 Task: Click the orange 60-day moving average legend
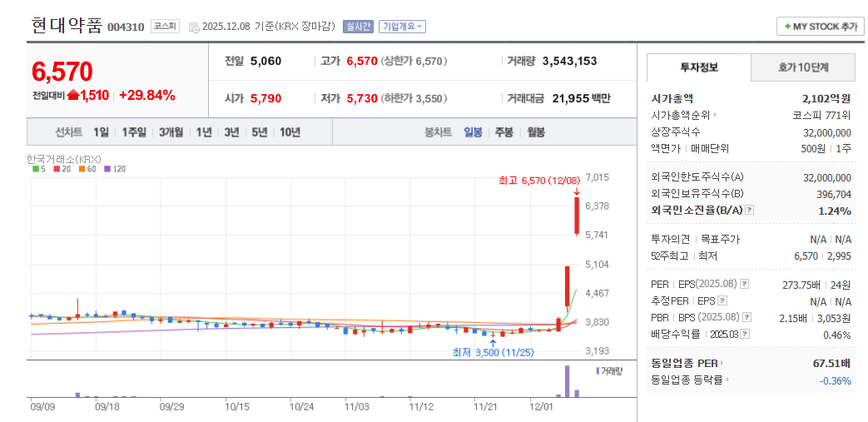pyautogui.click(x=83, y=169)
